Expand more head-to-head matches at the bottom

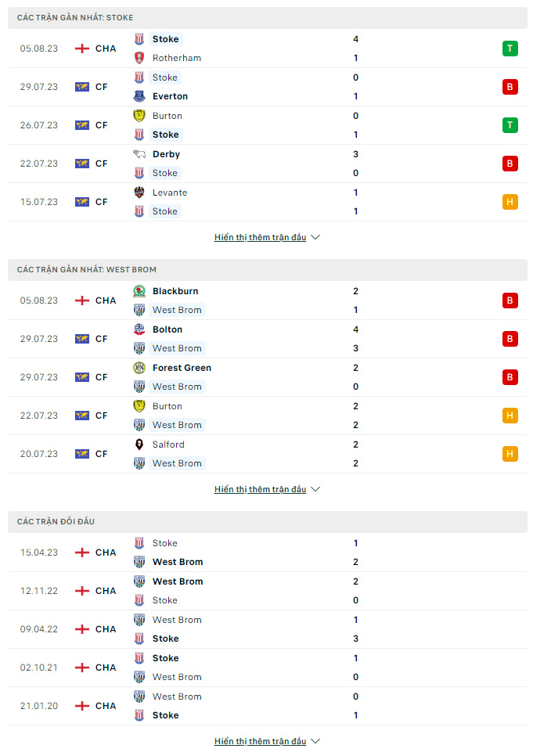[x=267, y=741]
